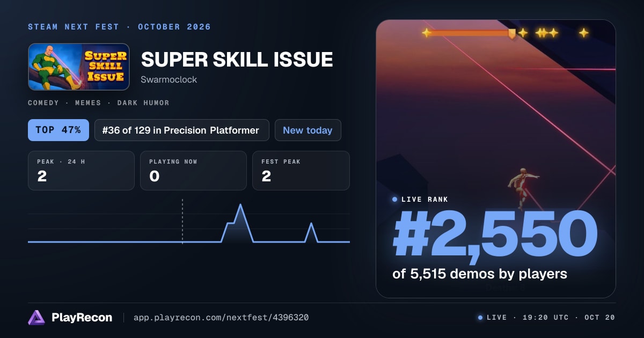
Task: Click the smaller second peak in the chart
Action: [311, 224]
